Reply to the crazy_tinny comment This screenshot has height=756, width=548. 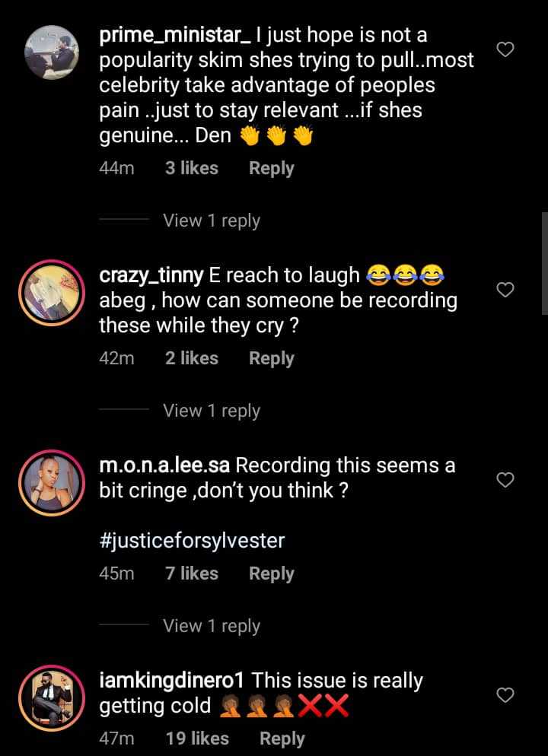271,358
